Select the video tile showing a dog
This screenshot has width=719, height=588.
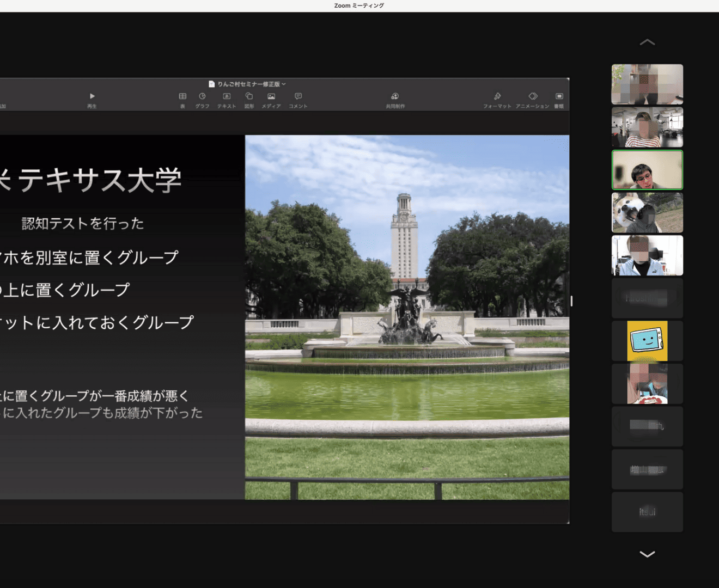coord(647,212)
